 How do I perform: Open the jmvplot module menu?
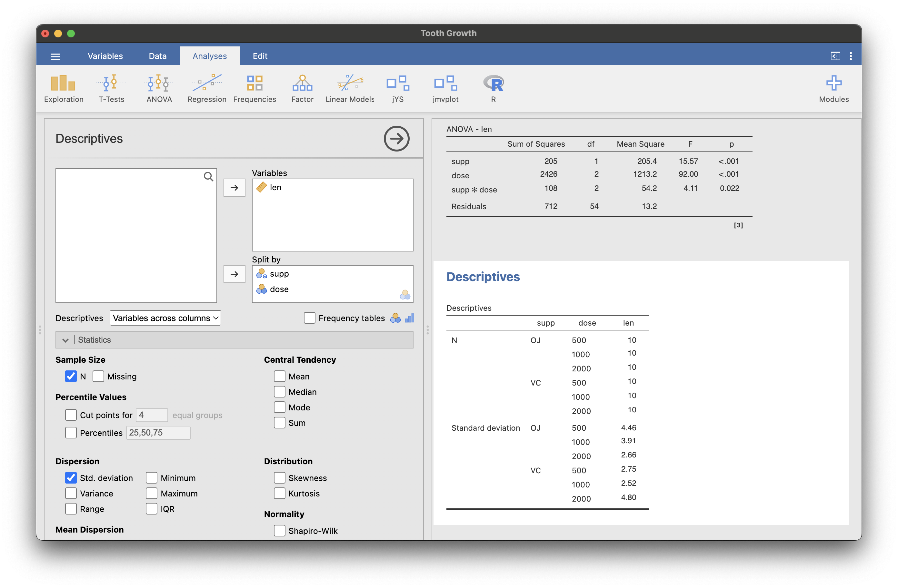click(445, 89)
